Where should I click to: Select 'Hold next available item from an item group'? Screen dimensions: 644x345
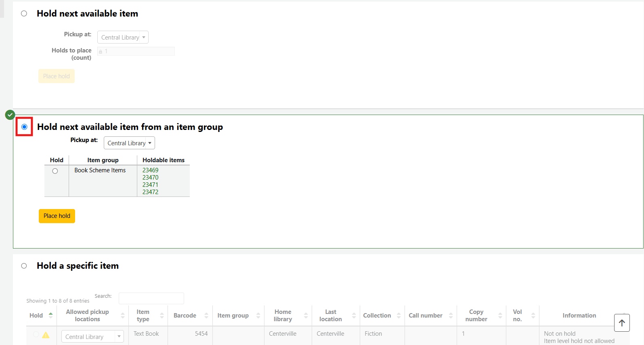pos(24,127)
